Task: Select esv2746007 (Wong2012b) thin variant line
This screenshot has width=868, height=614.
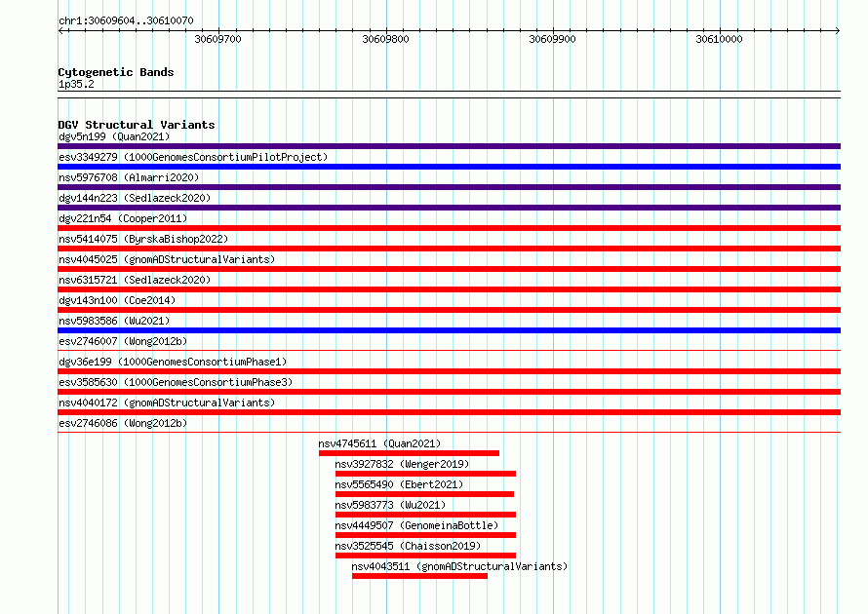Action: (449, 350)
